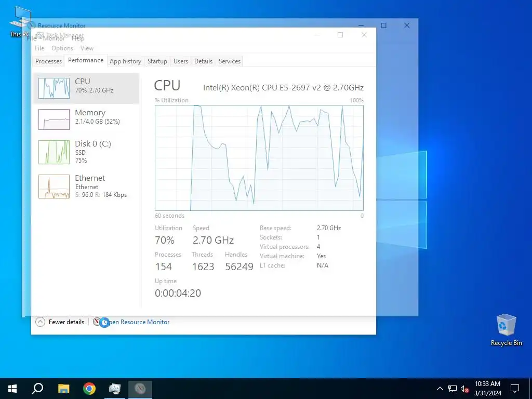Go to the Users tab

pyautogui.click(x=180, y=61)
